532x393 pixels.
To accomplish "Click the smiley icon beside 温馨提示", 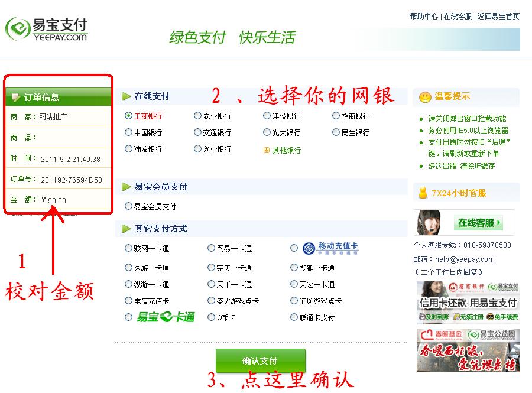I will tap(425, 98).
